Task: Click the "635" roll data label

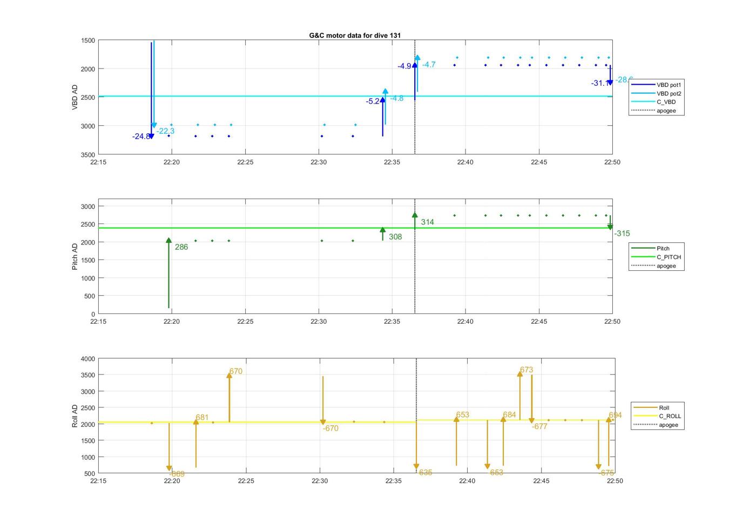Action: pos(426,473)
